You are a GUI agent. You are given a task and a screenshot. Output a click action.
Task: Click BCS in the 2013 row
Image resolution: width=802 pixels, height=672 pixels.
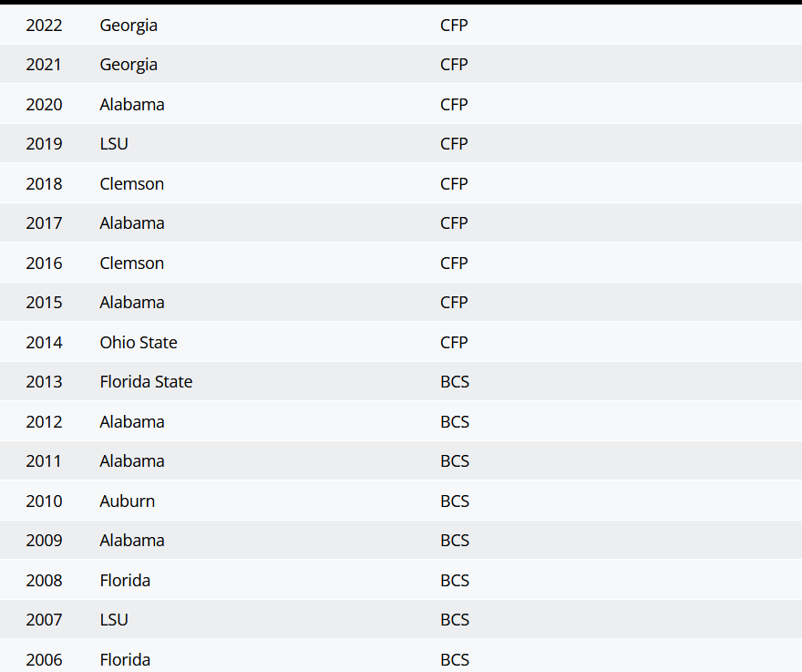coord(455,382)
